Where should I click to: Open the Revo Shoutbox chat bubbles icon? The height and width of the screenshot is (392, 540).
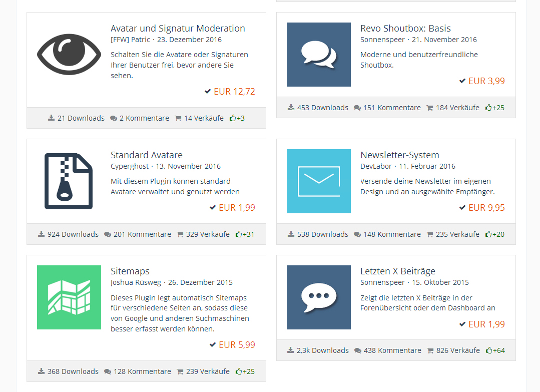tap(318, 55)
